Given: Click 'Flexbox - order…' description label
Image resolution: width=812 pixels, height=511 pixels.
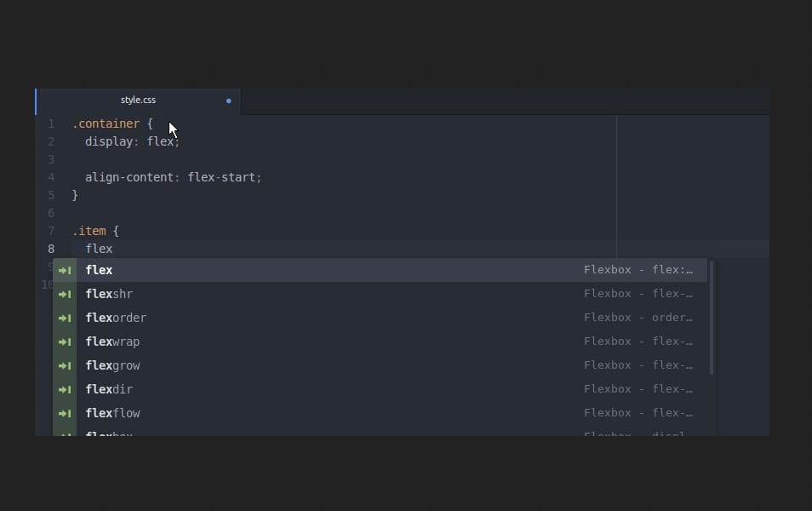Looking at the screenshot, I should coord(638,318).
